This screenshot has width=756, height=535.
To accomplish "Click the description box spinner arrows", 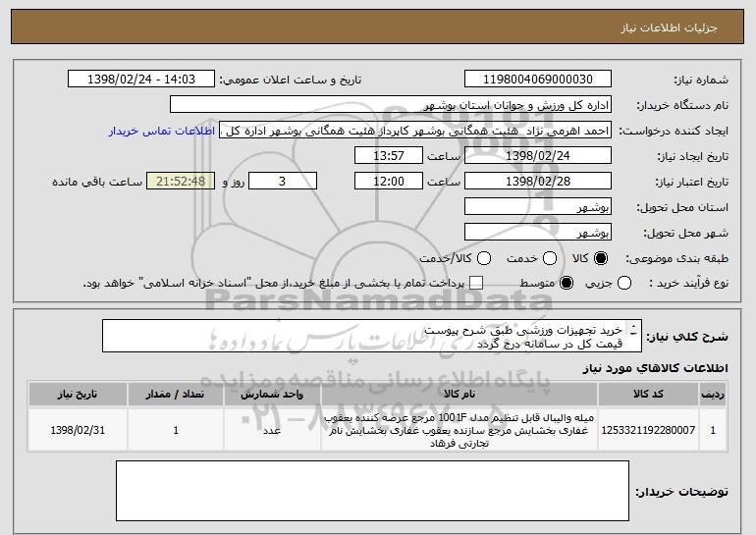I will (633, 330).
